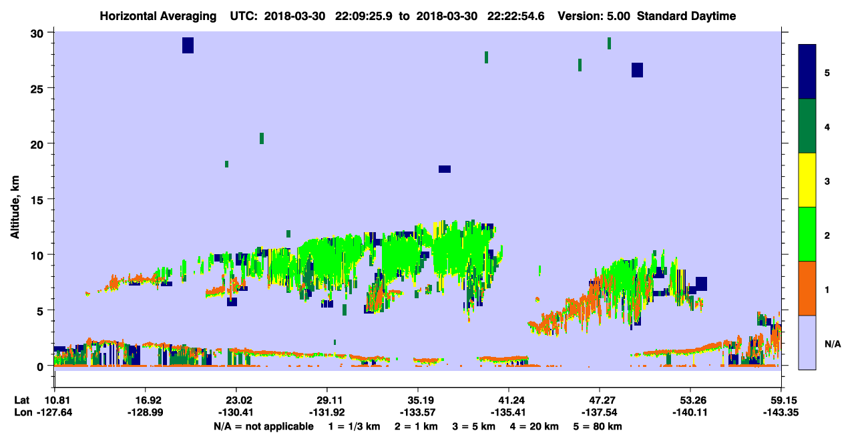Click the dark blue block near 26.5 km altitude
The image size is (868, 445).
[x=637, y=70]
